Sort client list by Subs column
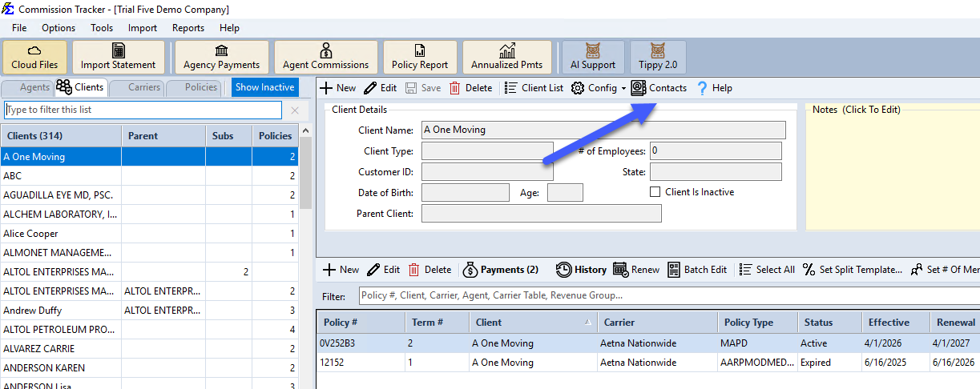The height and width of the screenshot is (389, 980). tap(229, 136)
